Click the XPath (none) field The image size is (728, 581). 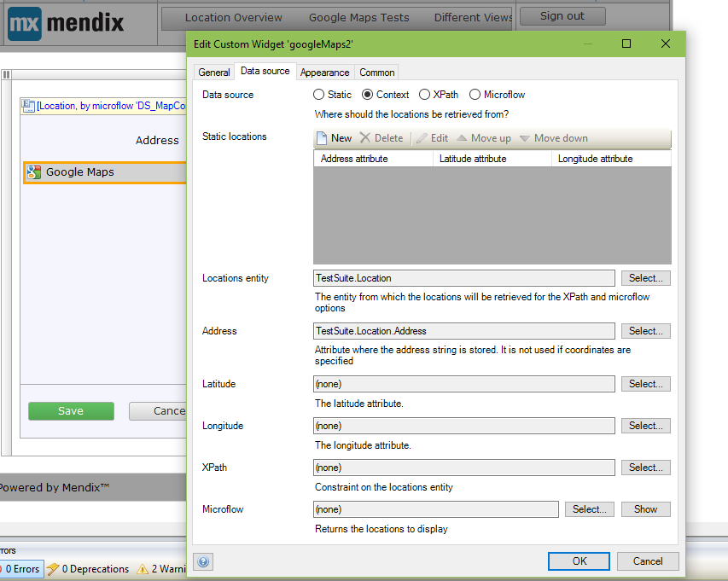click(463, 468)
